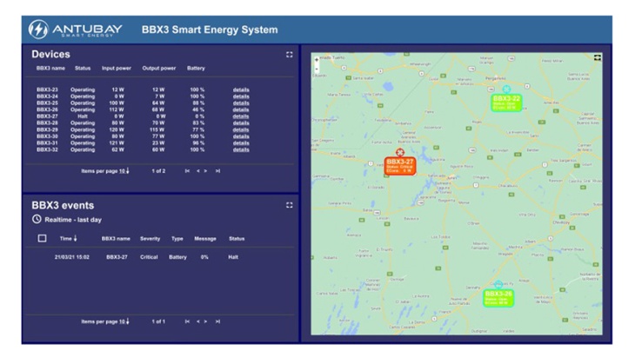Sort events by BBX3 name column
Screen dimensions: 635x364
[x=116, y=239]
